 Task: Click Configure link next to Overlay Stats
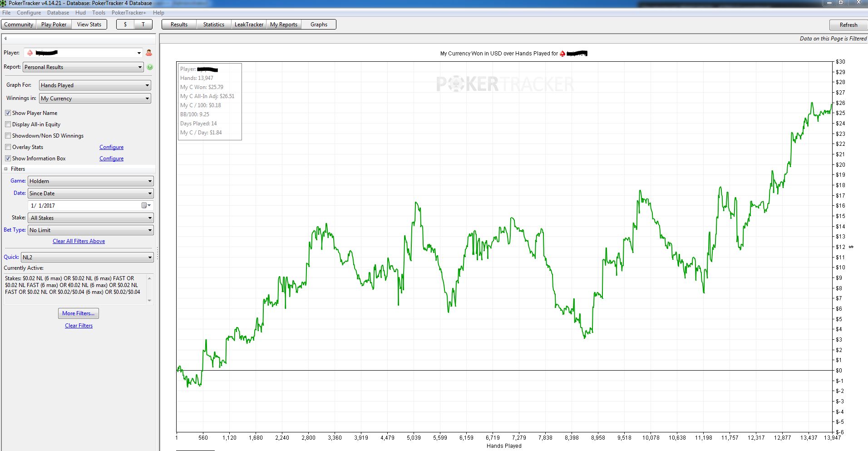[111, 147]
